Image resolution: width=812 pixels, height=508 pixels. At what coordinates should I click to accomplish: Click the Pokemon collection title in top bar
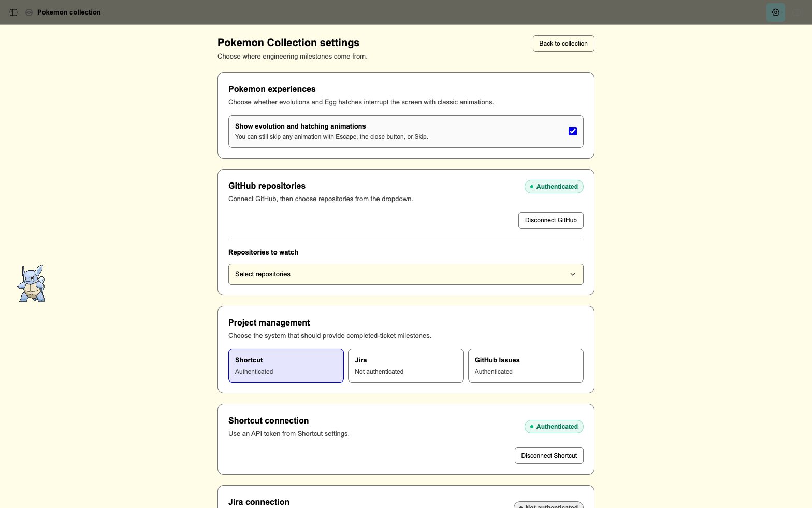tap(69, 12)
